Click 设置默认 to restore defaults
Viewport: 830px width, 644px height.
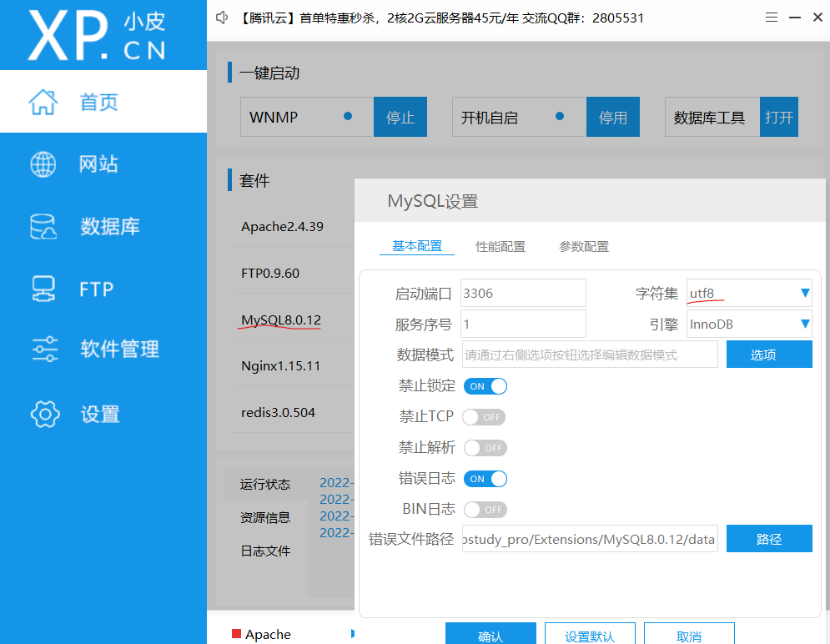point(590,636)
